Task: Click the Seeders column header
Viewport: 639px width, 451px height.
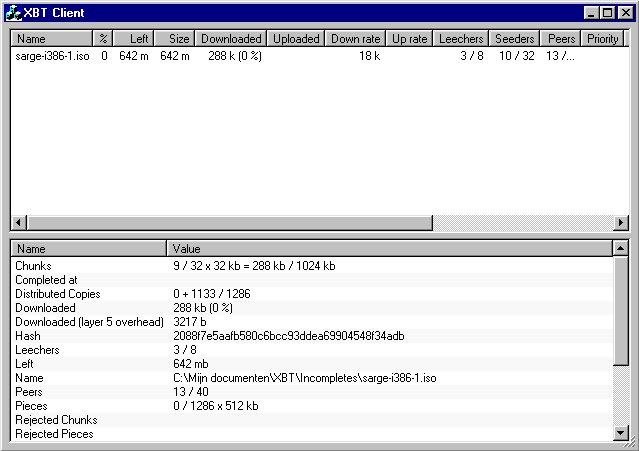Action: [x=514, y=39]
